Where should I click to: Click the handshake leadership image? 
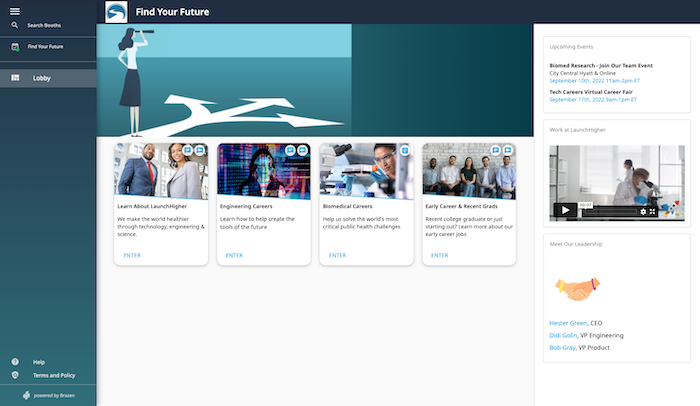click(x=577, y=288)
